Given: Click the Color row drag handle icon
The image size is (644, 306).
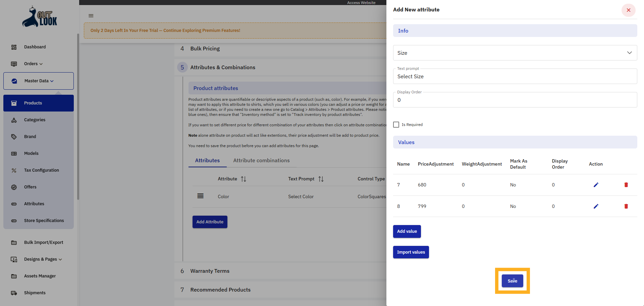Looking at the screenshot, I should pyautogui.click(x=200, y=196).
